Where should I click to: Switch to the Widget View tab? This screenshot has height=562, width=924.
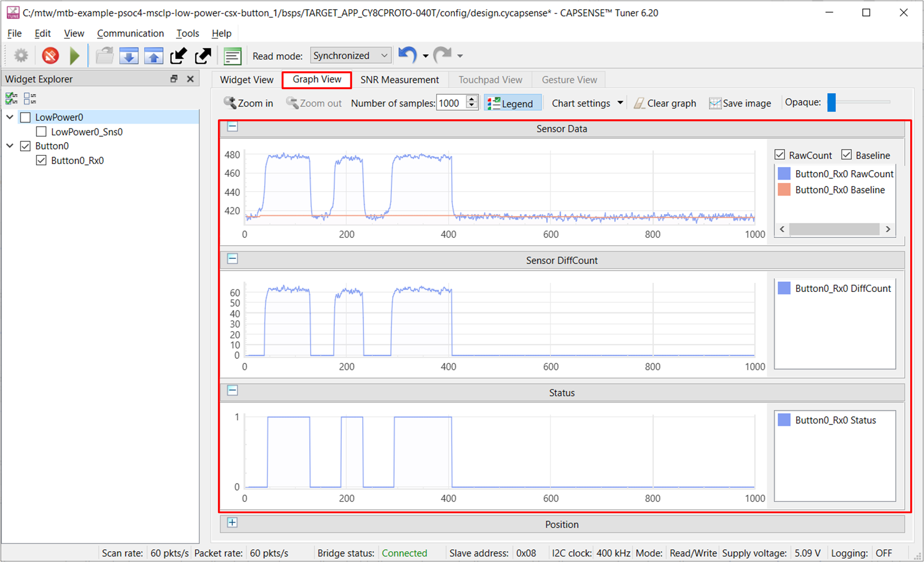pyautogui.click(x=247, y=79)
